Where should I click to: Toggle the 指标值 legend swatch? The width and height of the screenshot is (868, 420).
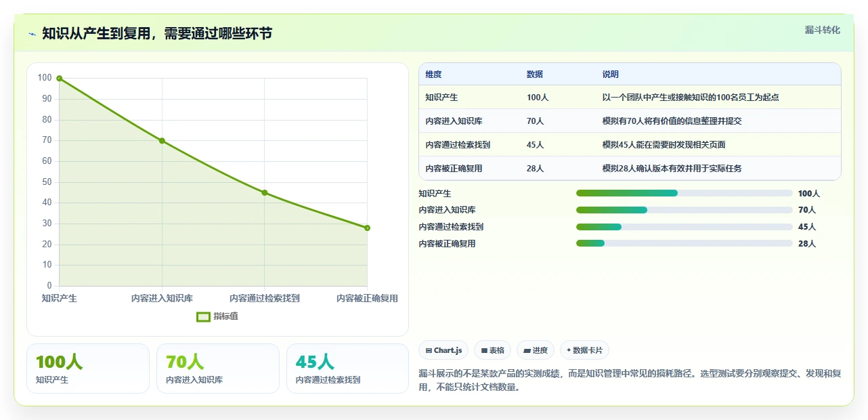(x=203, y=316)
